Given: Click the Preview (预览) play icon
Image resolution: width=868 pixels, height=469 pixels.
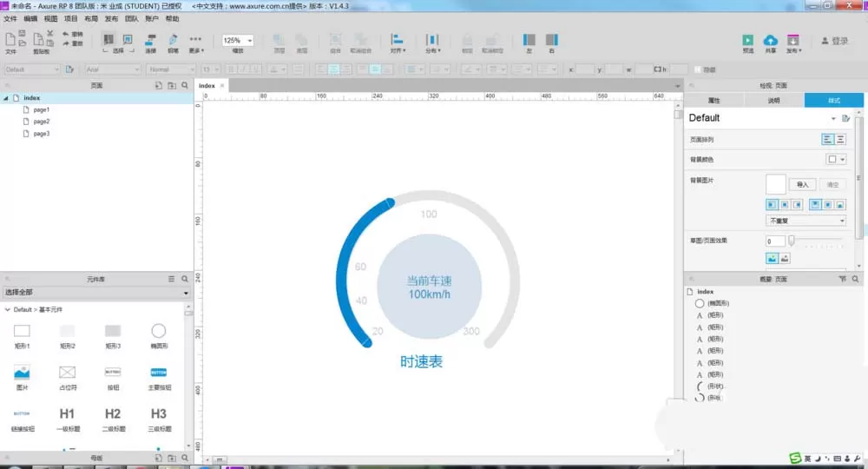Looking at the screenshot, I should click(748, 41).
